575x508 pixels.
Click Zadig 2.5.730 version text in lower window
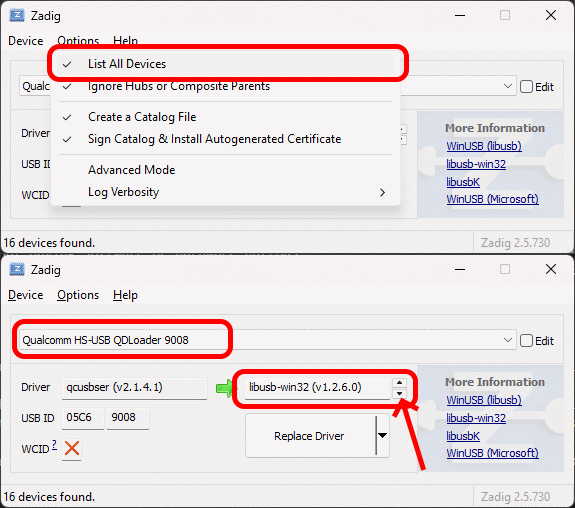(515, 497)
